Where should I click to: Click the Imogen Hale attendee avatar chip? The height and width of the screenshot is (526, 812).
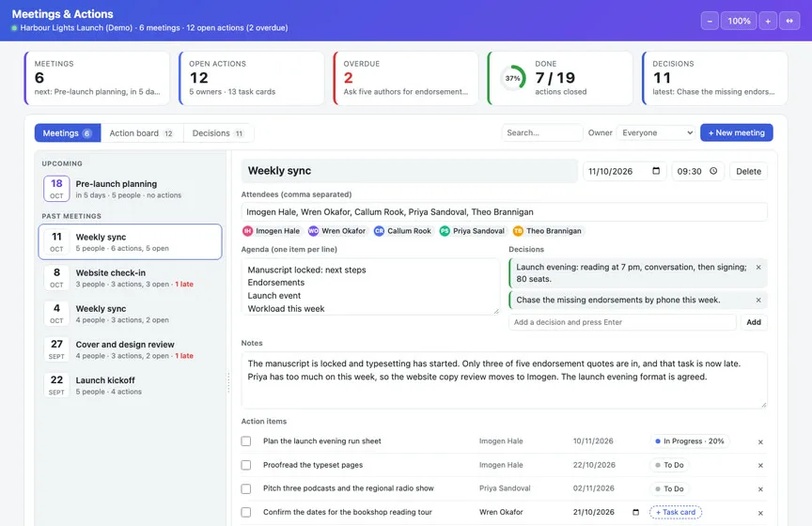click(272, 231)
